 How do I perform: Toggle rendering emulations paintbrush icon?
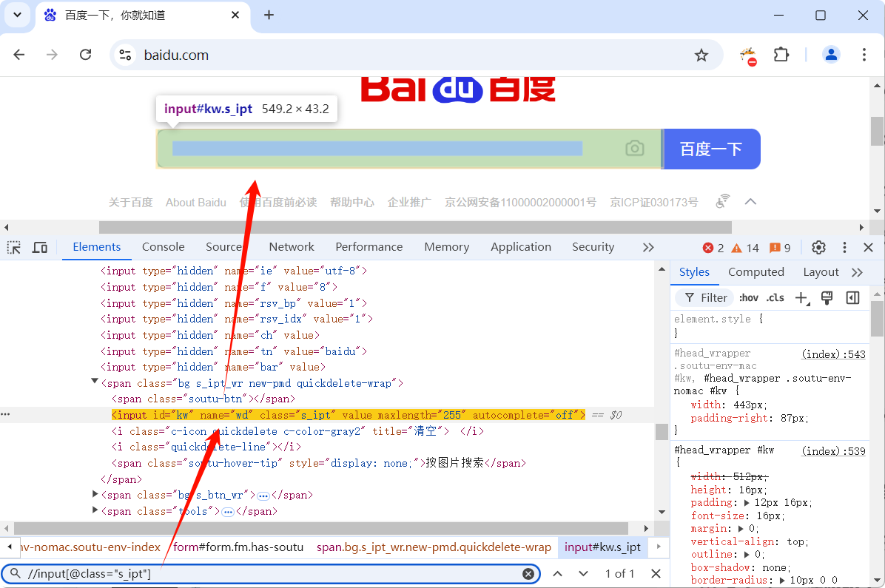click(827, 298)
